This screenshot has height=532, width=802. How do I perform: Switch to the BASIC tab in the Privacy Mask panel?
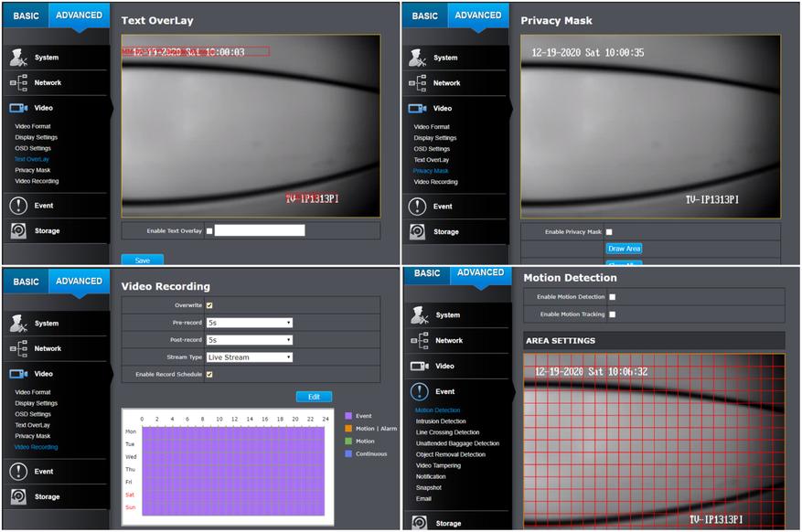(425, 16)
